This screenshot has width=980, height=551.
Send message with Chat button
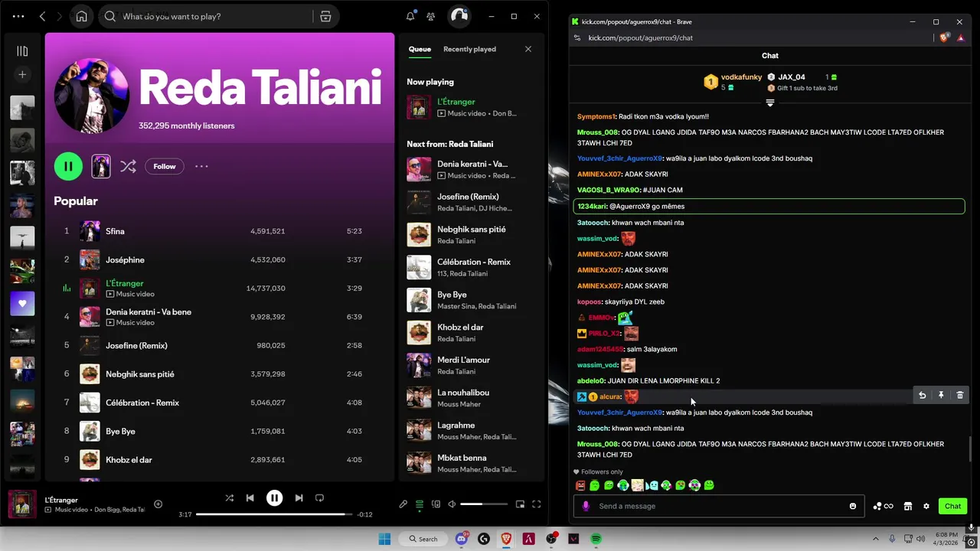tap(952, 506)
